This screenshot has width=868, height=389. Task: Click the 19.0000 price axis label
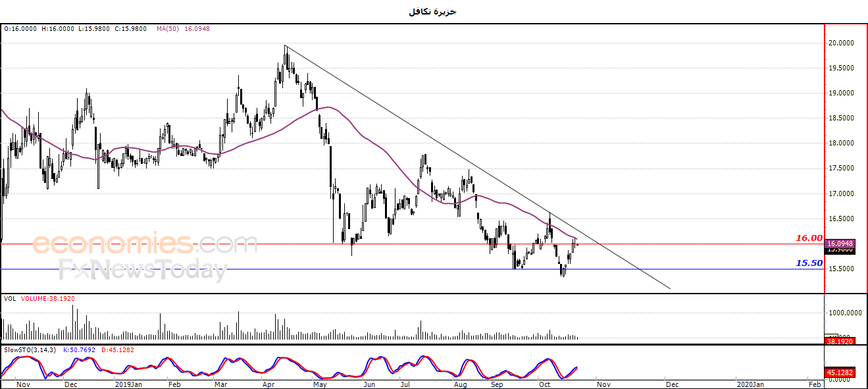pyautogui.click(x=842, y=93)
